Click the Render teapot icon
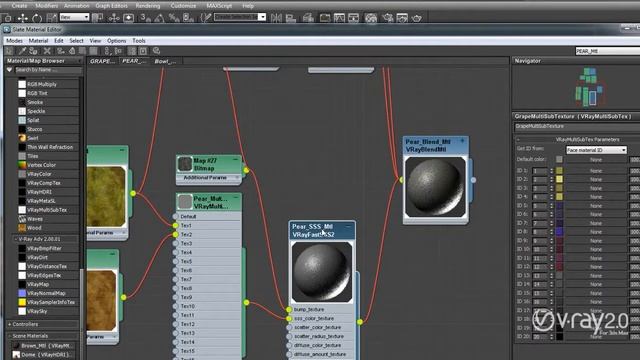Viewport: 640px width, 360px height. pos(416,18)
